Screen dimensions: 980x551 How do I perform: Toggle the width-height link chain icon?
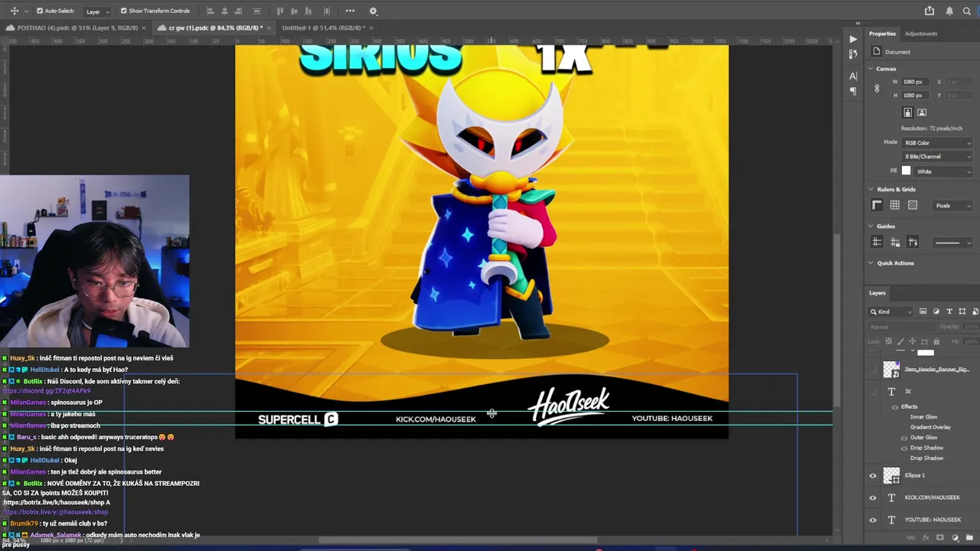(x=877, y=89)
